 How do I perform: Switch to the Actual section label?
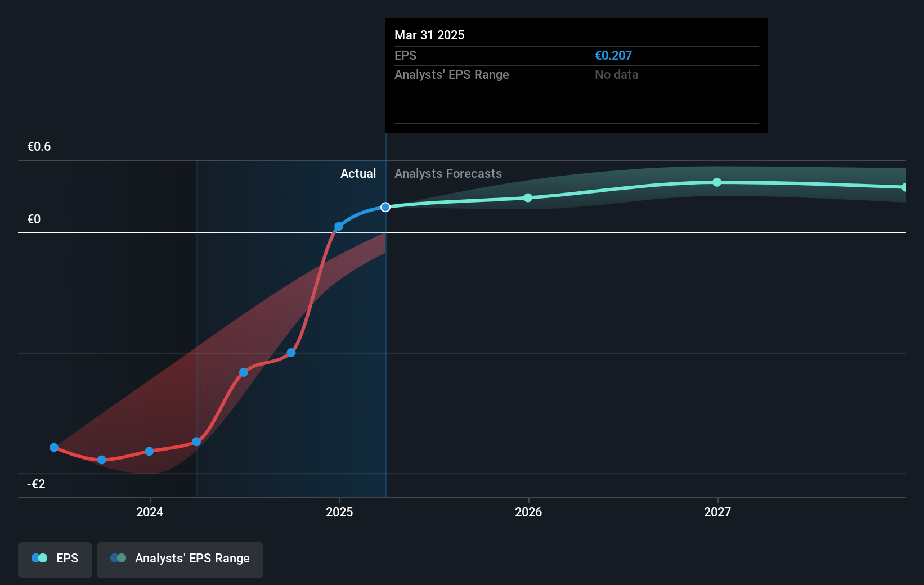[358, 173]
